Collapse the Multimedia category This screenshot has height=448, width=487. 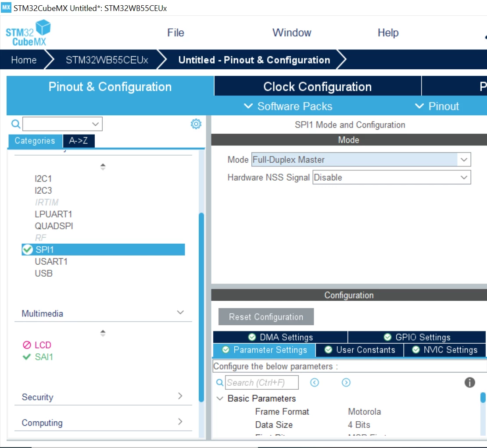(x=180, y=313)
